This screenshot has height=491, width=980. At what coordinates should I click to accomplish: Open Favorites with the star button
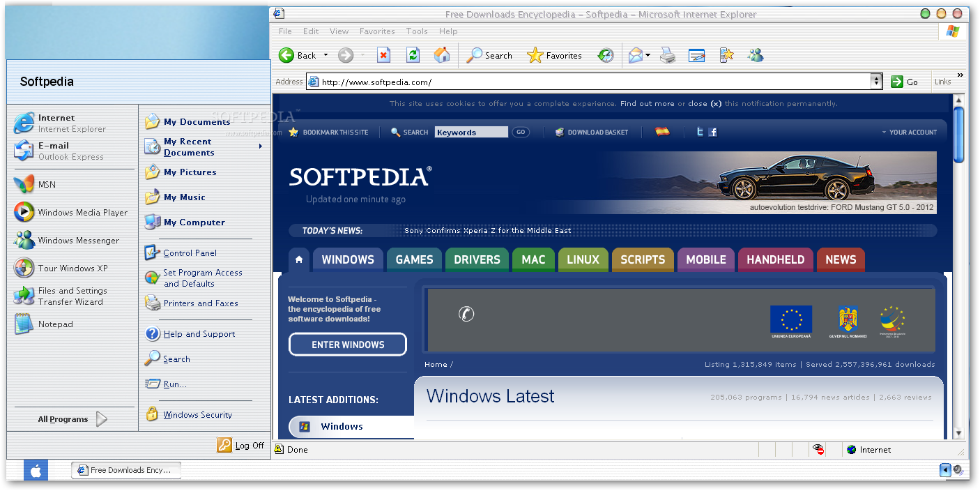554,55
